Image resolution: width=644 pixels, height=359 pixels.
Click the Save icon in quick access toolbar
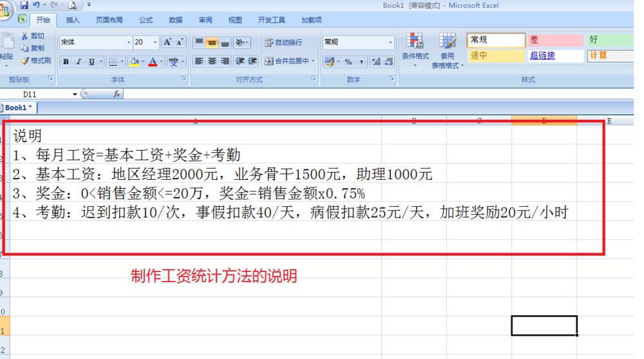[x=24, y=5]
